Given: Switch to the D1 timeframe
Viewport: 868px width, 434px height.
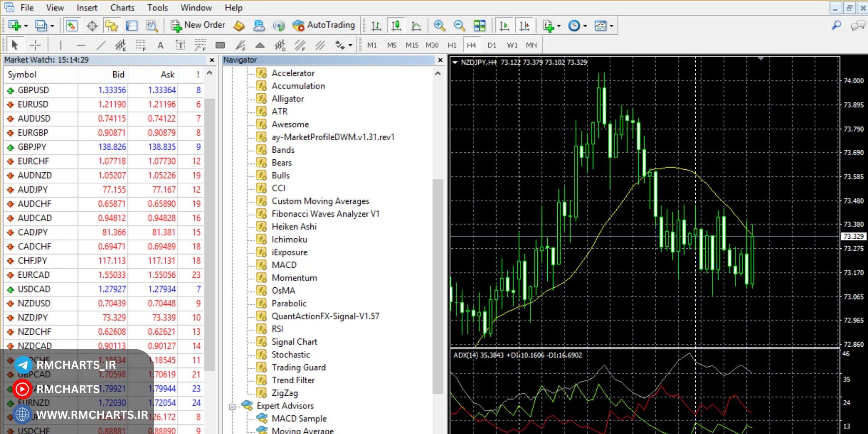Looking at the screenshot, I should pos(492,45).
